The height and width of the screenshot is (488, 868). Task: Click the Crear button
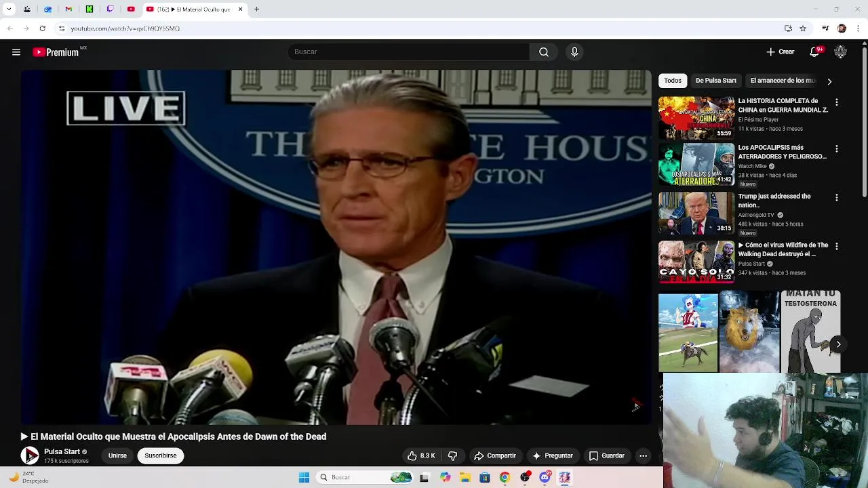[x=781, y=52]
